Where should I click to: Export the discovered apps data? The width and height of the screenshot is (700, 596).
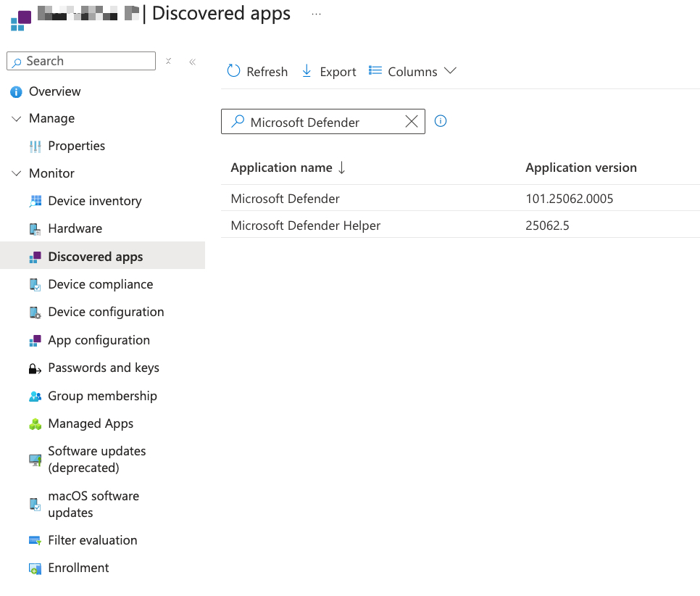pos(328,71)
